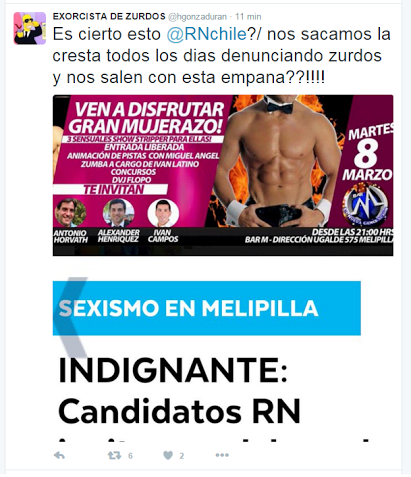Open the 11 min timestamp link
This screenshot has width=411, height=477.
[248, 17]
